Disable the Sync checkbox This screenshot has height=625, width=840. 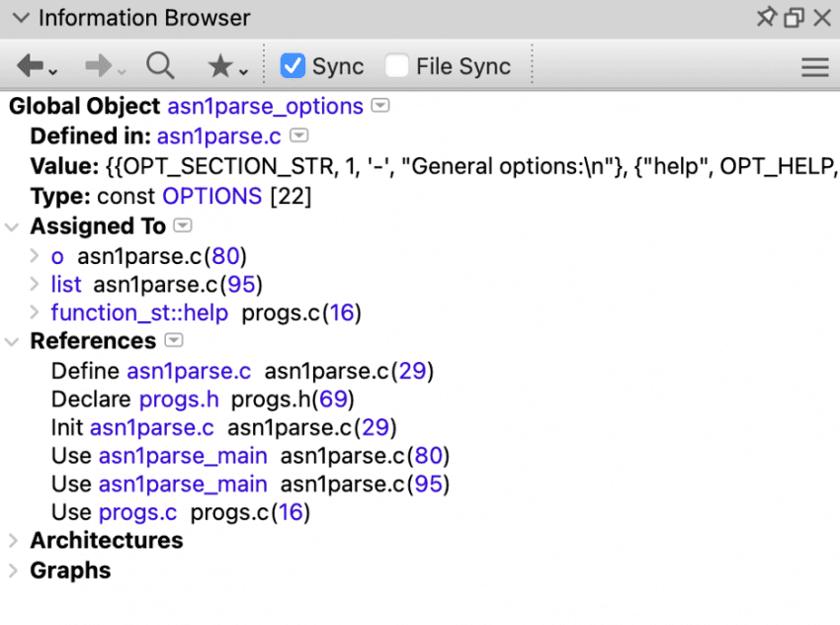pos(293,66)
